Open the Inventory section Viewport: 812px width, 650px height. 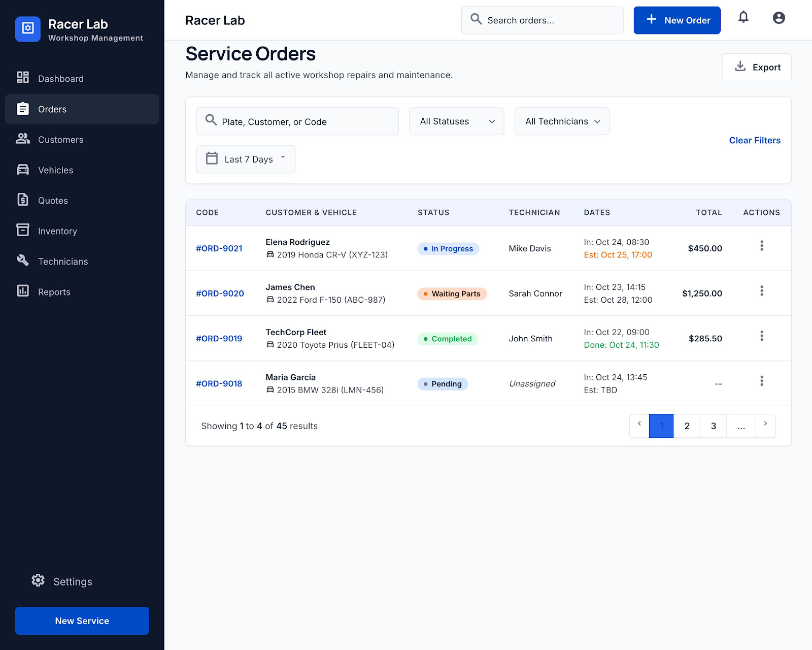coord(82,231)
